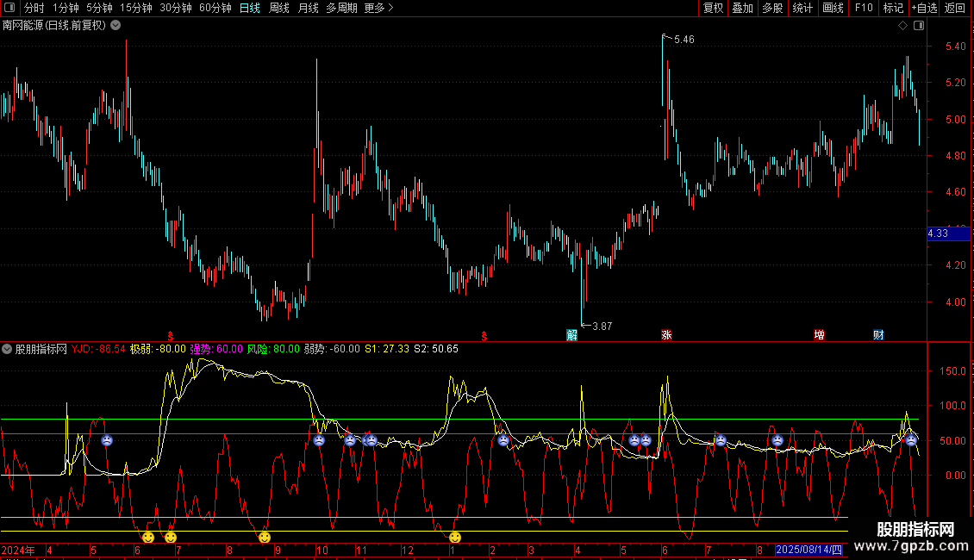This screenshot has width=974, height=560.
Task: Click the S1: 27.33 value
Action: coord(387,349)
